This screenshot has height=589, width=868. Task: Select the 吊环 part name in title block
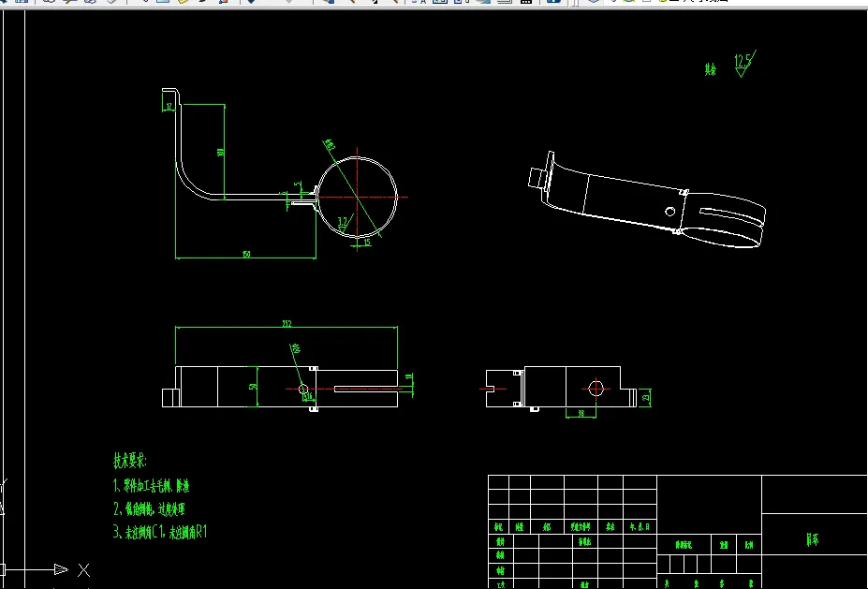tap(812, 539)
